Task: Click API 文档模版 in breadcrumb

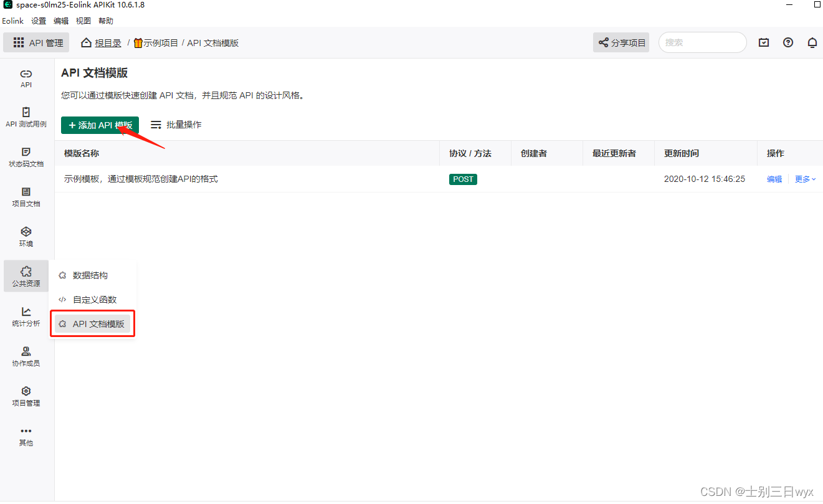Action: (x=213, y=43)
